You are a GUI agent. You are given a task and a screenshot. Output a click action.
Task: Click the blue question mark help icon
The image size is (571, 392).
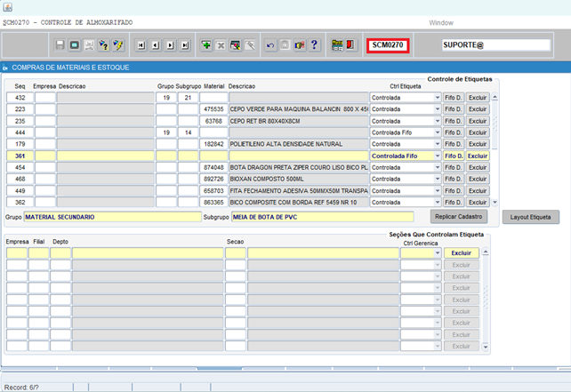click(x=314, y=45)
